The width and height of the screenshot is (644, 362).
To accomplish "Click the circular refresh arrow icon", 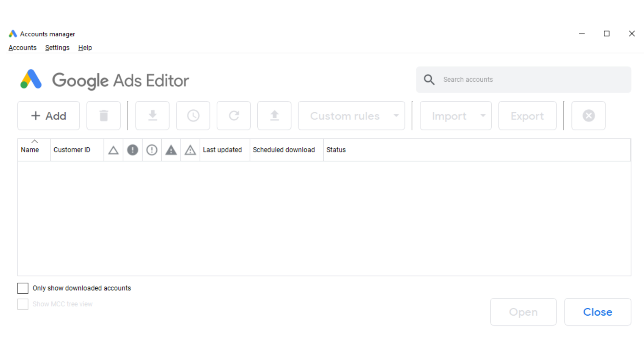I will pyautogui.click(x=234, y=116).
